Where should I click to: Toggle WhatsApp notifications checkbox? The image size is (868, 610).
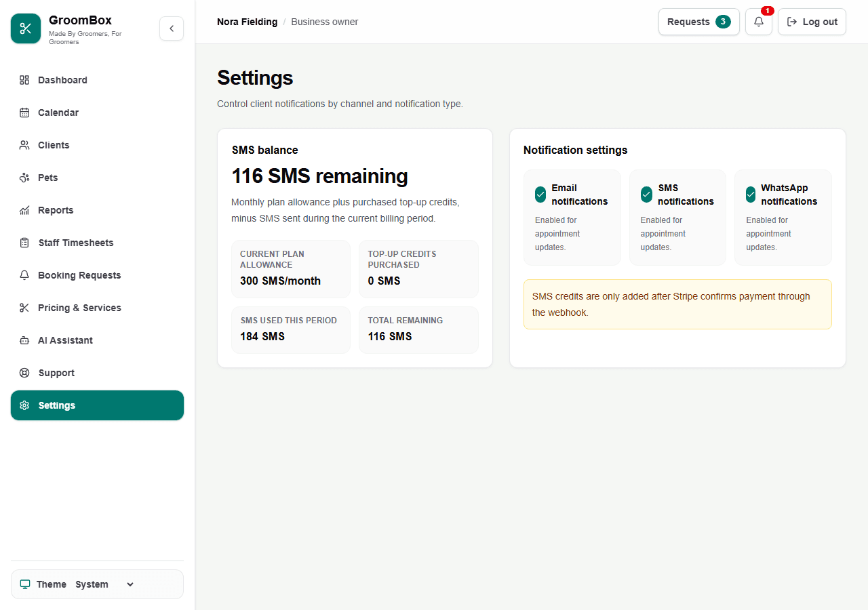(751, 195)
